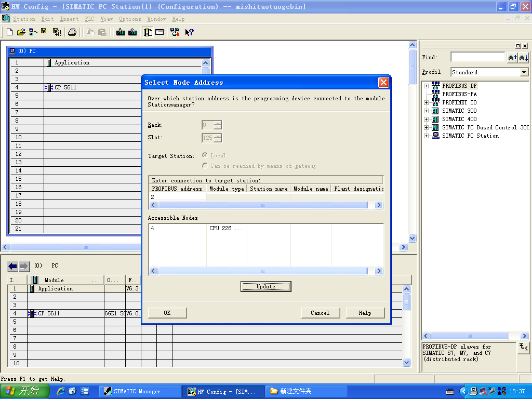
Task: Click the Accessible Nodes horizontal scrollbar thumb
Action: pos(262,271)
